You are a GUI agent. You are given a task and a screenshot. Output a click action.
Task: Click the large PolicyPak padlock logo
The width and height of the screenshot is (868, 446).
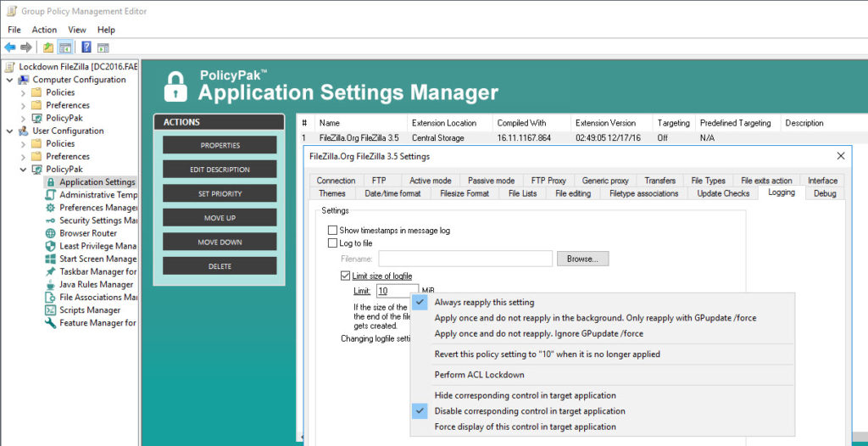click(x=175, y=86)
